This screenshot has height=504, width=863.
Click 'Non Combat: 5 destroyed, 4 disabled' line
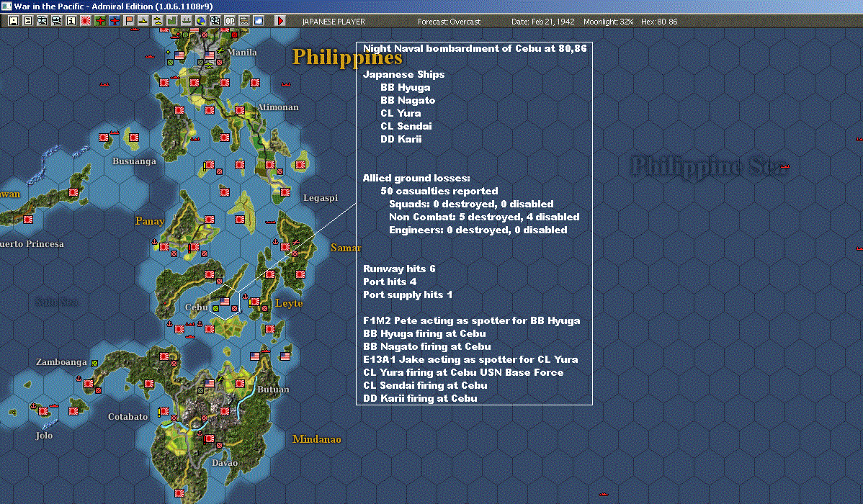point(484,217)
